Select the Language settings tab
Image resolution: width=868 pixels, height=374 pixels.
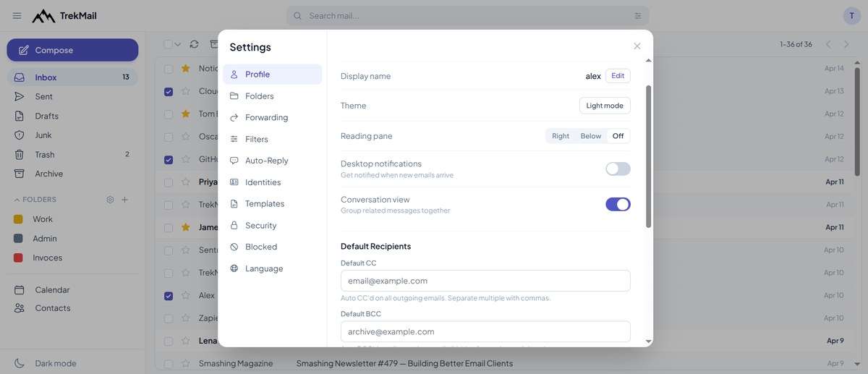[273, 268]
